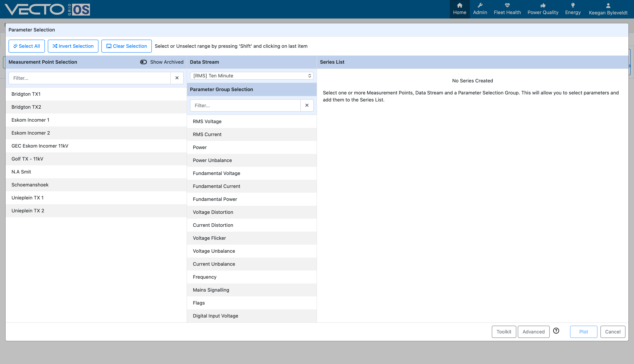Open Keegan Byleveldt user menu

tap(608, 9)
